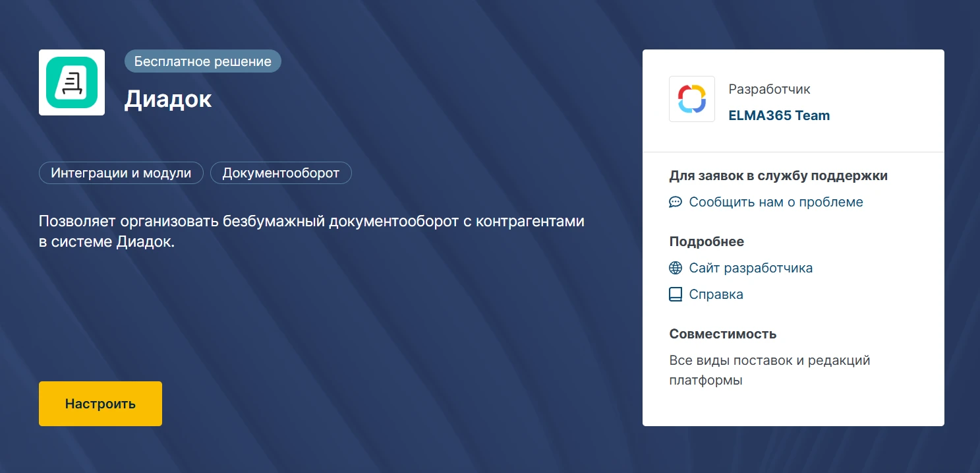Click the globe icon next to Сайт разработчика

tap(675, 268)
